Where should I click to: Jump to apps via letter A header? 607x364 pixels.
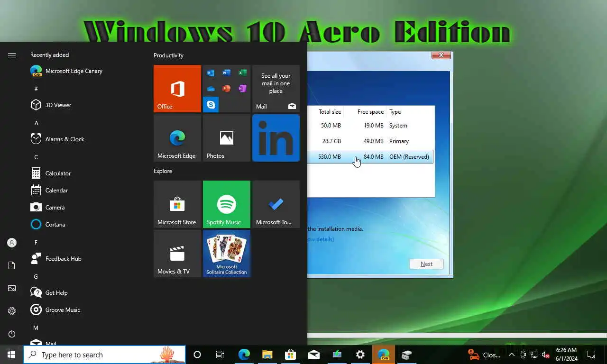[36, 123]
